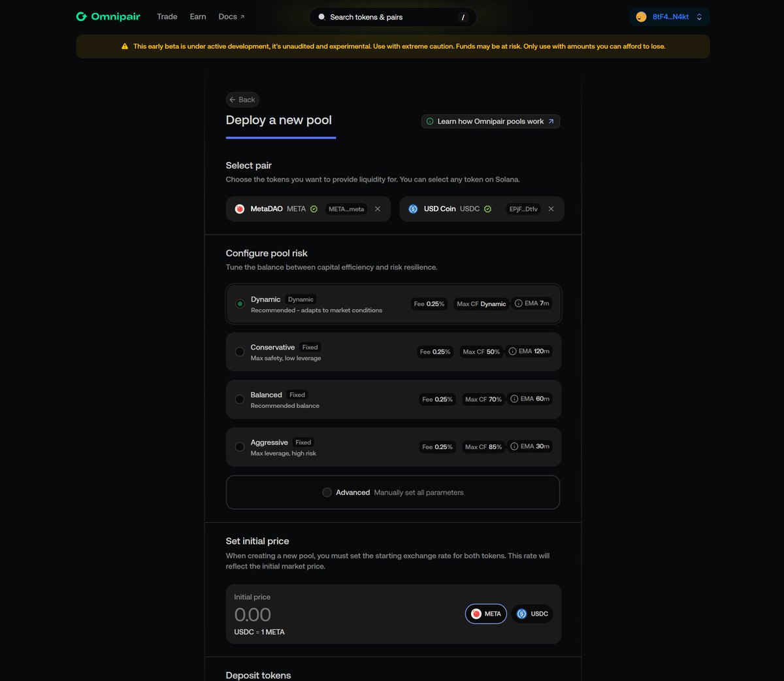The height and width of the screenshot is (681, 784).
Task: Select the Aggressive risk radio button
Action: tap(240, 447)
